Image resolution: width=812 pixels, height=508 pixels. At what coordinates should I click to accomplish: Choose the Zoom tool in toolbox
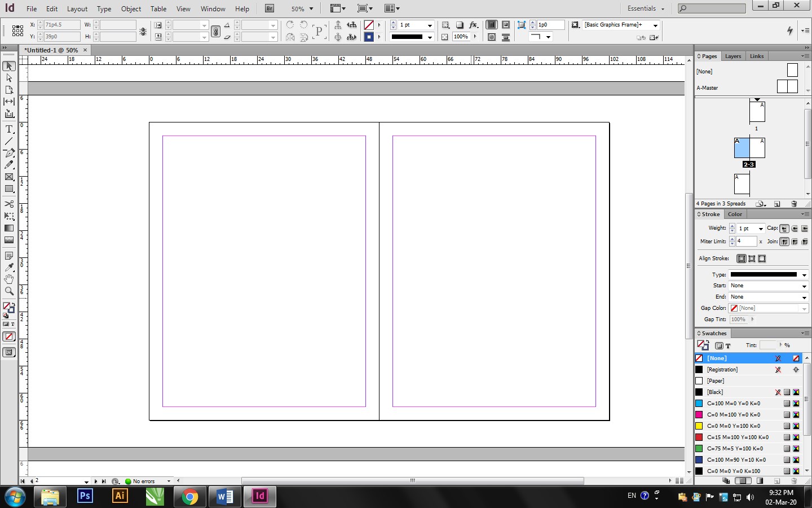[9, 291]
